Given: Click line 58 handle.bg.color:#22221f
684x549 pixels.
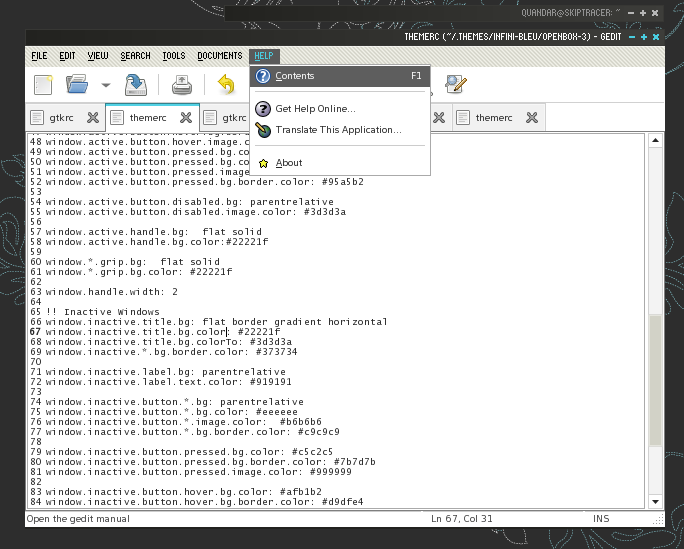Looking at the screenshot, I should click(x=157, y=242).
